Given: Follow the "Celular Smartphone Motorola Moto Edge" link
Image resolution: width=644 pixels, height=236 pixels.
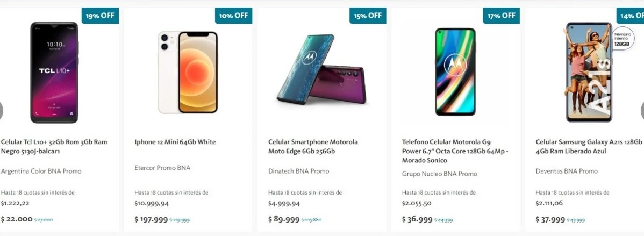Looking at the screenshot, I should (x=313, y=147).
